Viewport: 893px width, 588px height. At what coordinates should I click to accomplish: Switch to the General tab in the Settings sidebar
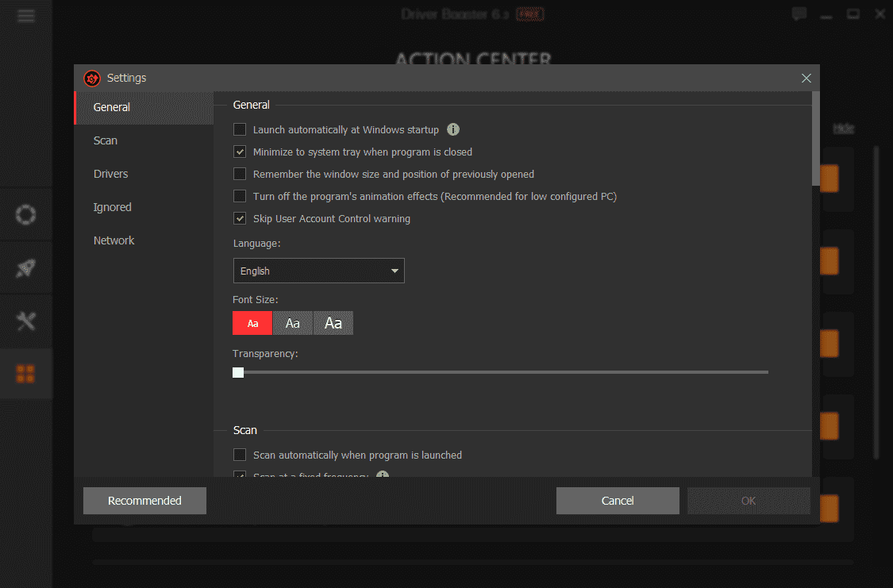[144, 107]
